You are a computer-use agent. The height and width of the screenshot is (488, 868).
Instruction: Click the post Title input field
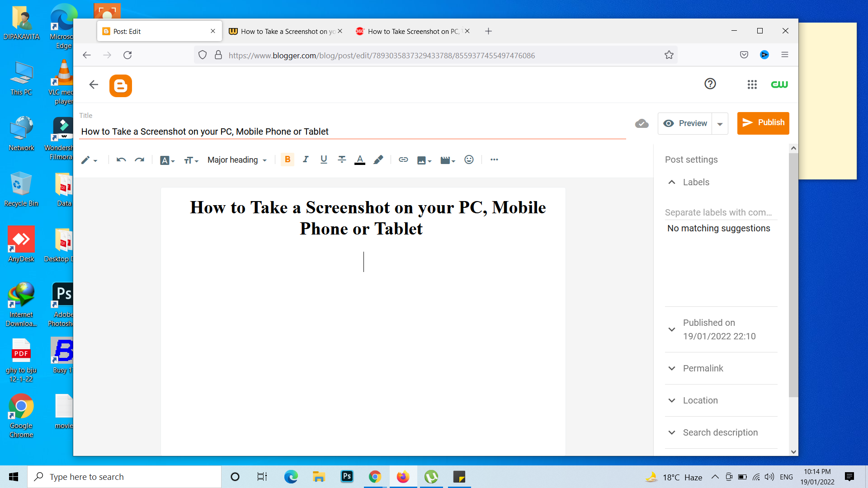point(352,131)
